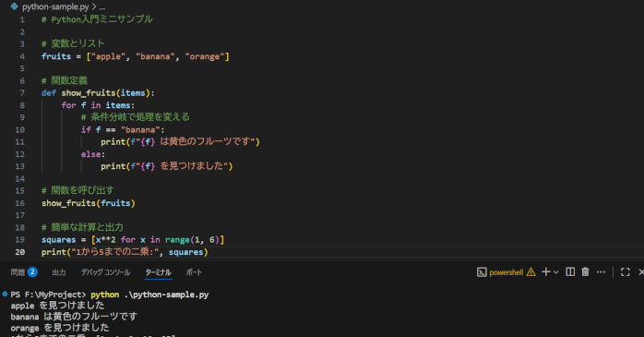
Task: Switch to the 出力 (Output) tab
Action: click(59, 272)
